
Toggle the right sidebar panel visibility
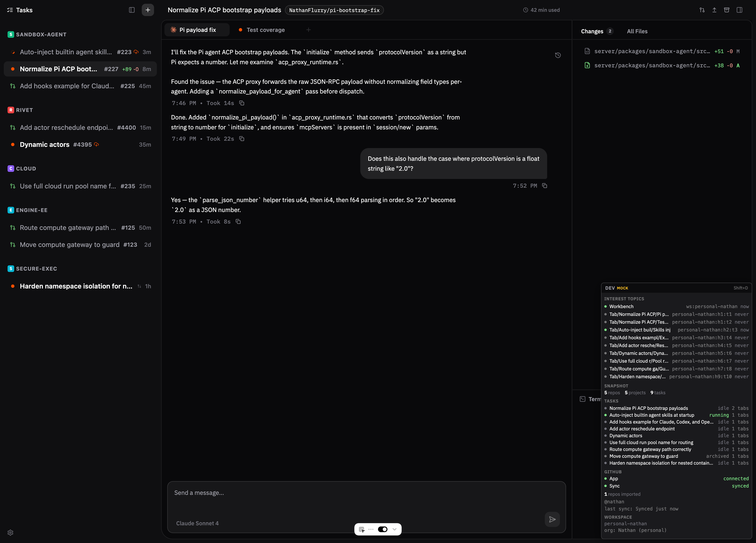[x=739, y=10]
